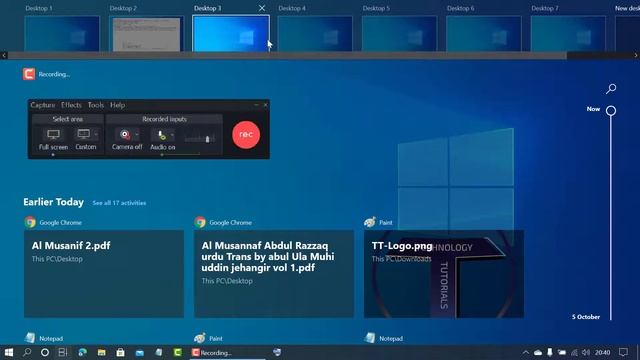Click the Now marker on the timeline
Image resolution: width=640 pixels, height=360 pixels.
pos(611,111)
